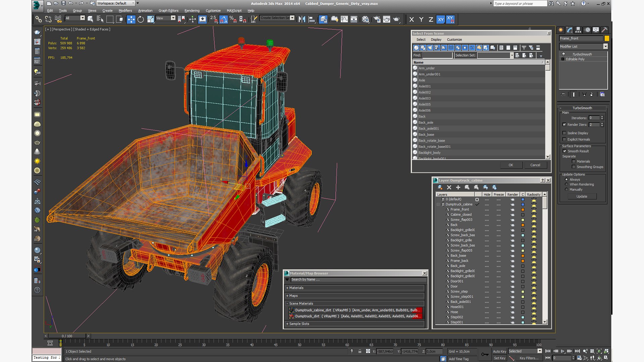Activate the Select and Uniform Scale tool
This screenshot has height=362, width=644.
click(x=150, y=19)
